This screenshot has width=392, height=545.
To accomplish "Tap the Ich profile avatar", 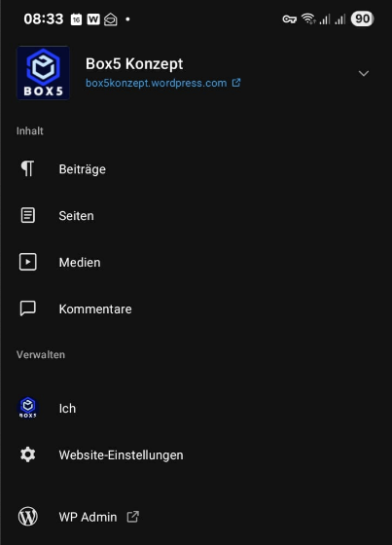I will [28, 408].
